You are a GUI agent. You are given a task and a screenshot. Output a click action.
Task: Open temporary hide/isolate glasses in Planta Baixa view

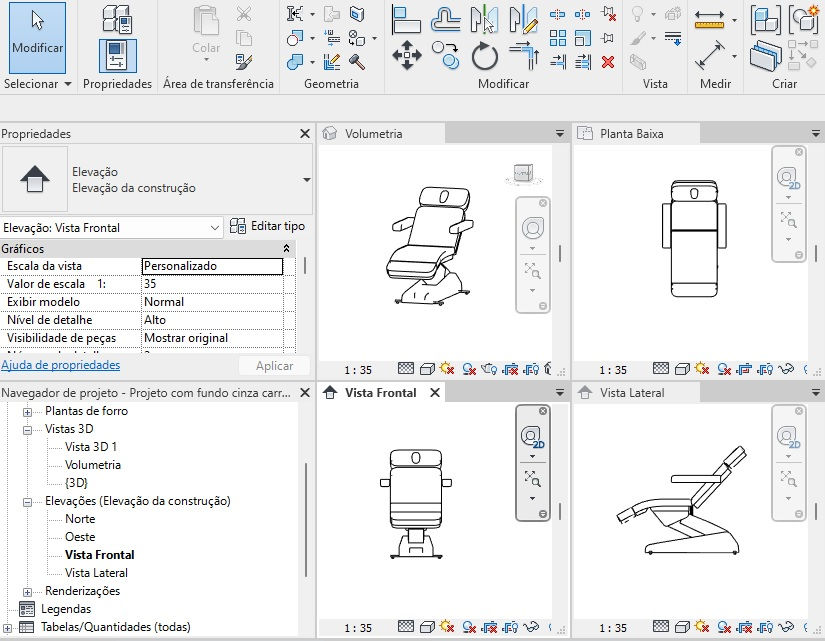click(786, 369)
